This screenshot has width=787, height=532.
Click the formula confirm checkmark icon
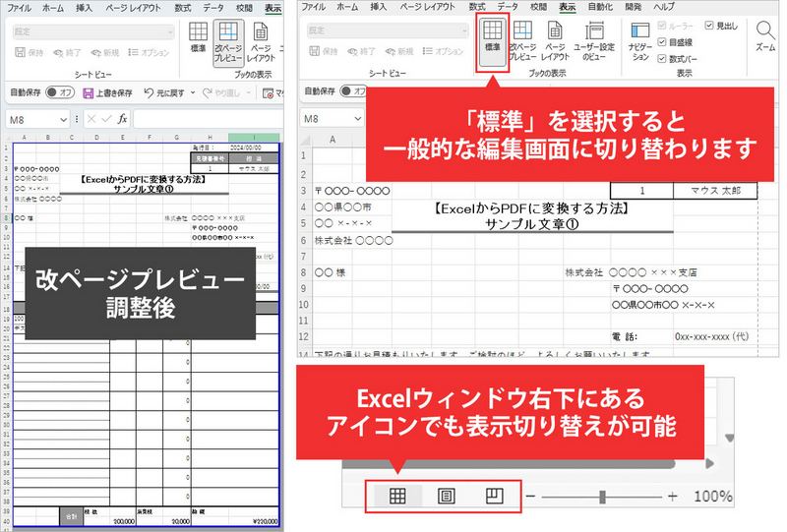106,119
